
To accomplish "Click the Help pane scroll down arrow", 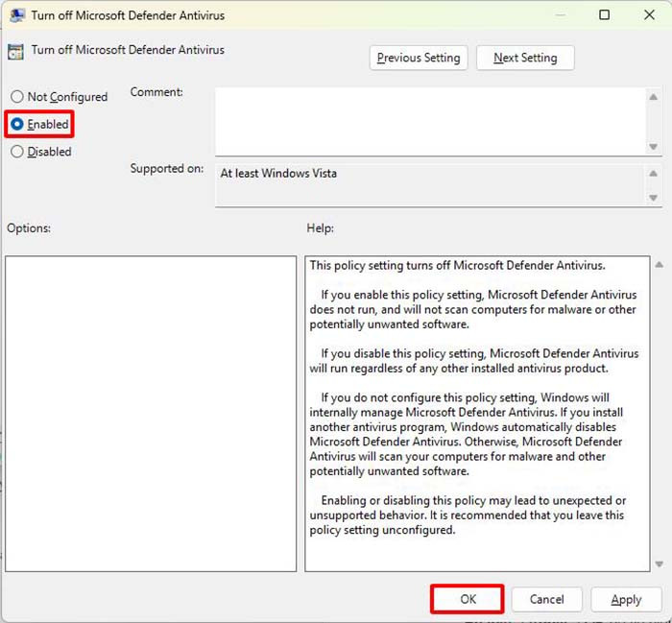I will [659, 564].
